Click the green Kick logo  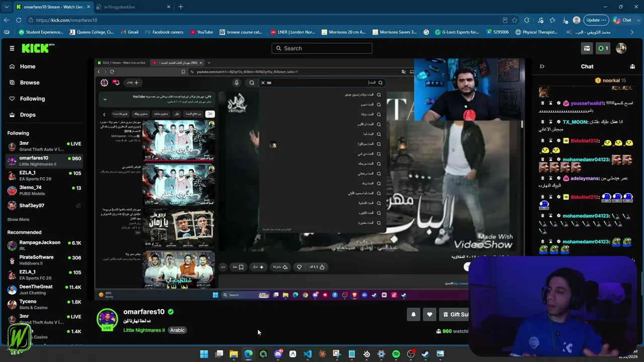[x=38, y=48]
